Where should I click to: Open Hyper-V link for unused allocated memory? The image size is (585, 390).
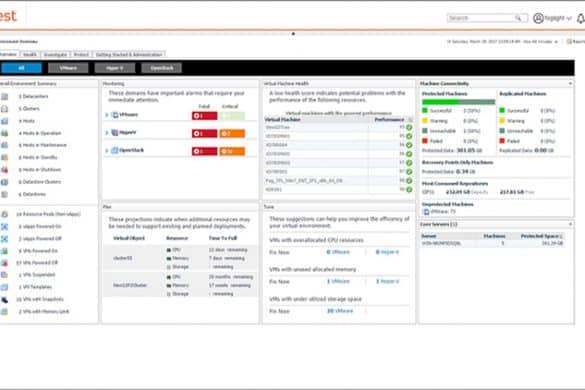(387, 281)
